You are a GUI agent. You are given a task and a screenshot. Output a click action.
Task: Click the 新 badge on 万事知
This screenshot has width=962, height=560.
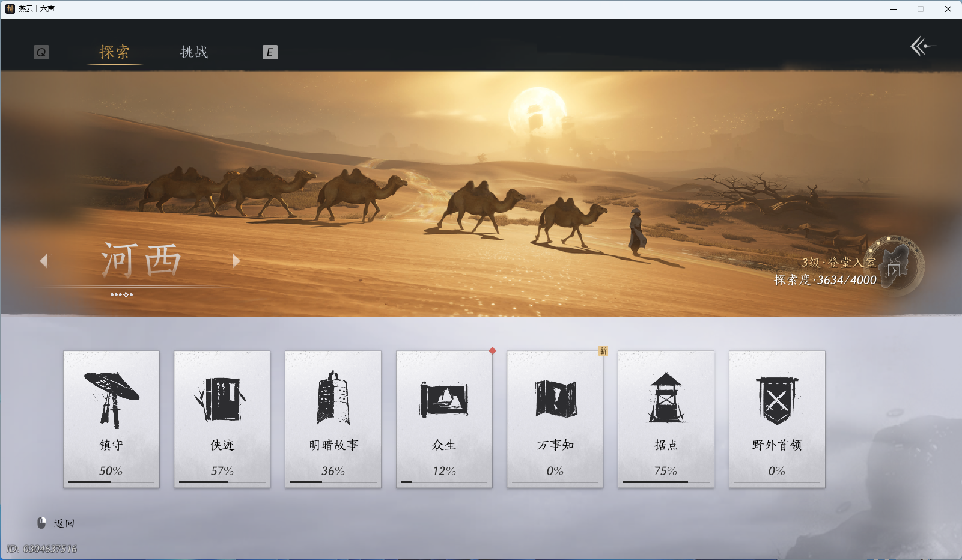click(603, 351)
